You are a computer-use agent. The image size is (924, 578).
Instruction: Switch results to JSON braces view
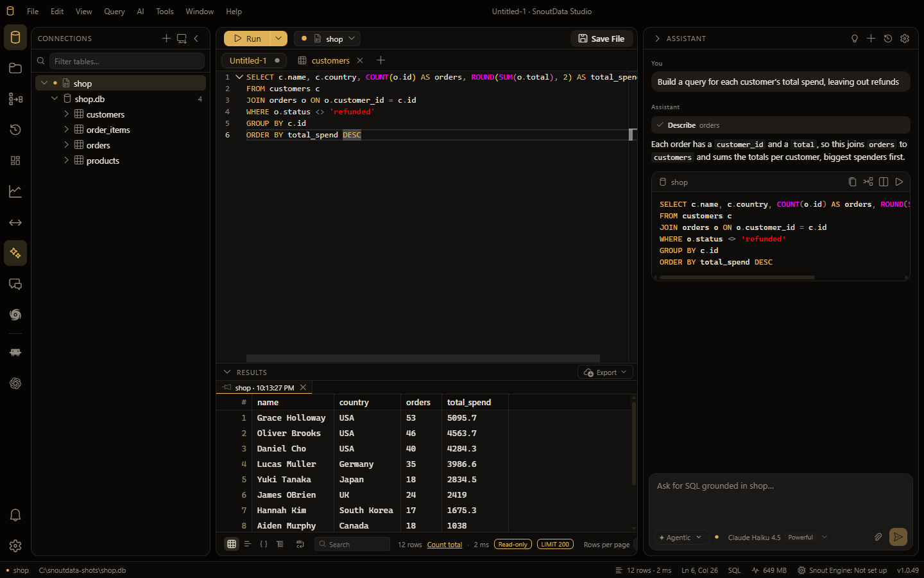(264, 544)
